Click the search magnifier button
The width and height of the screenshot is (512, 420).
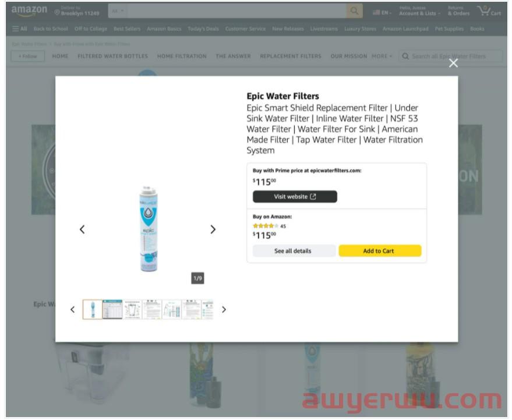[354, 11]
